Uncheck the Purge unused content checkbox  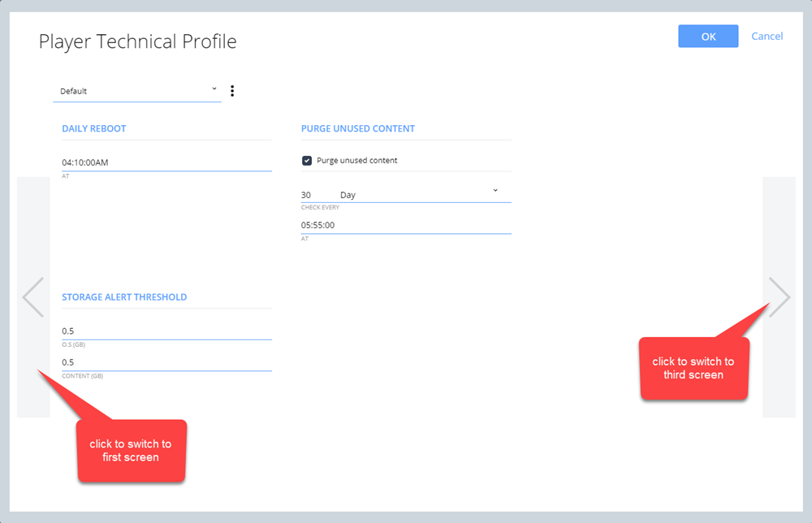[x=307, y=161]
